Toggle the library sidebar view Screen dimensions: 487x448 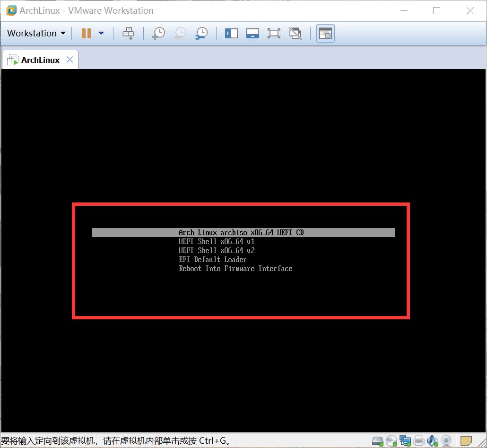231,33
